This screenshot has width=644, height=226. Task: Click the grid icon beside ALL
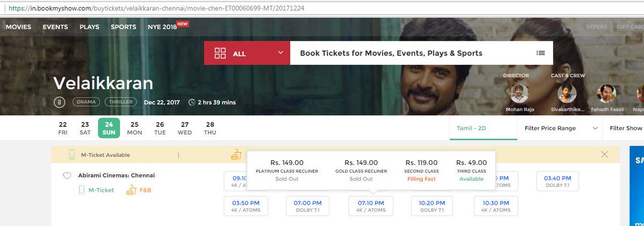(x=220, y=53)
